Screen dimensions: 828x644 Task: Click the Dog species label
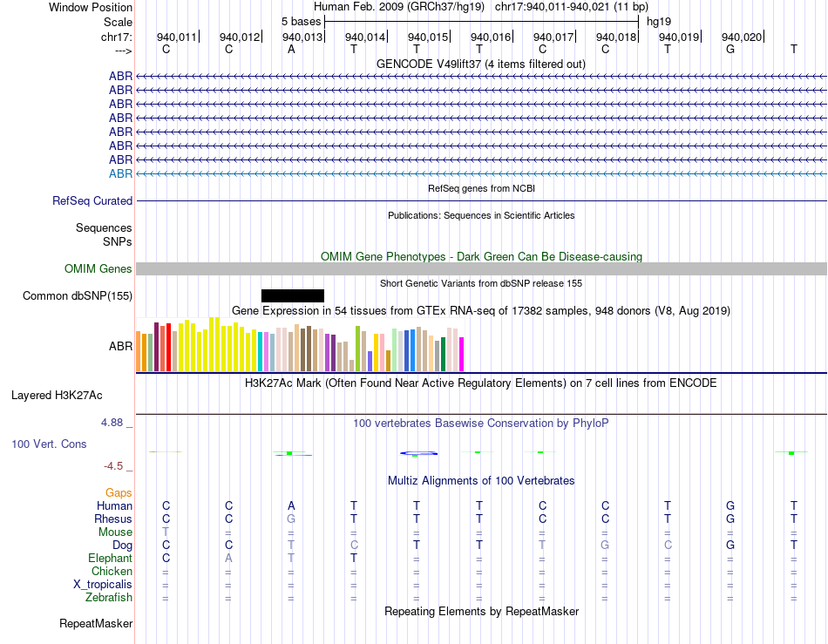pyautogui.click(x=122, y=546)
